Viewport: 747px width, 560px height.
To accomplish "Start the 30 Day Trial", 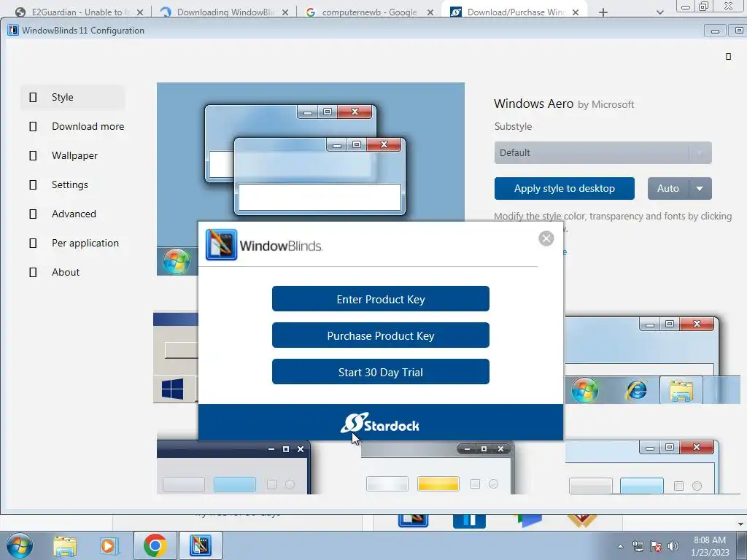I will coord(380,371).
